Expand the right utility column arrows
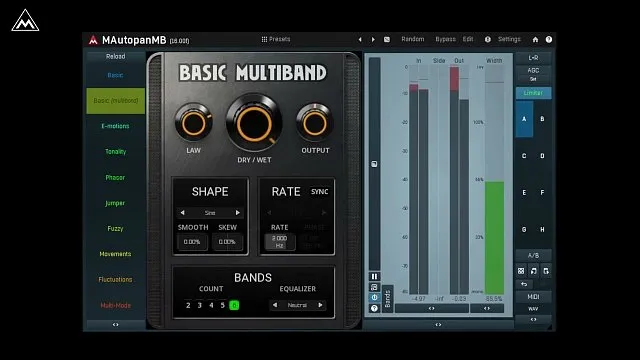The height and width of the screenshot is (360, 640). click(533, 320)
